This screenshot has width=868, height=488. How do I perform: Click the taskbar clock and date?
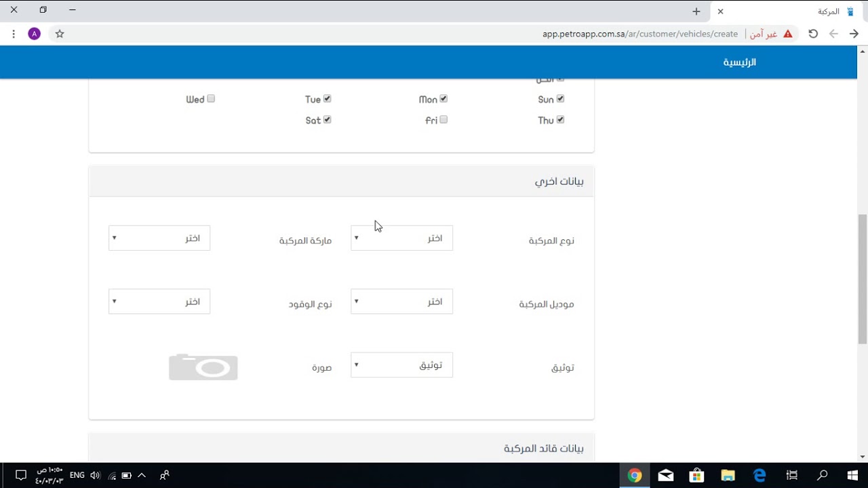(x=49, y=475)
